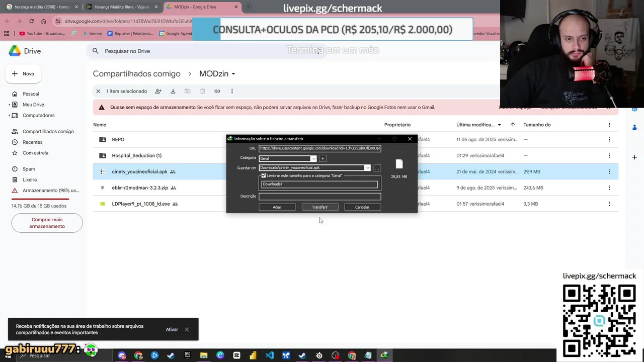Click the URL field in download dialog
644x362 pixels.
pyautogui.click(x=320, y=148)
